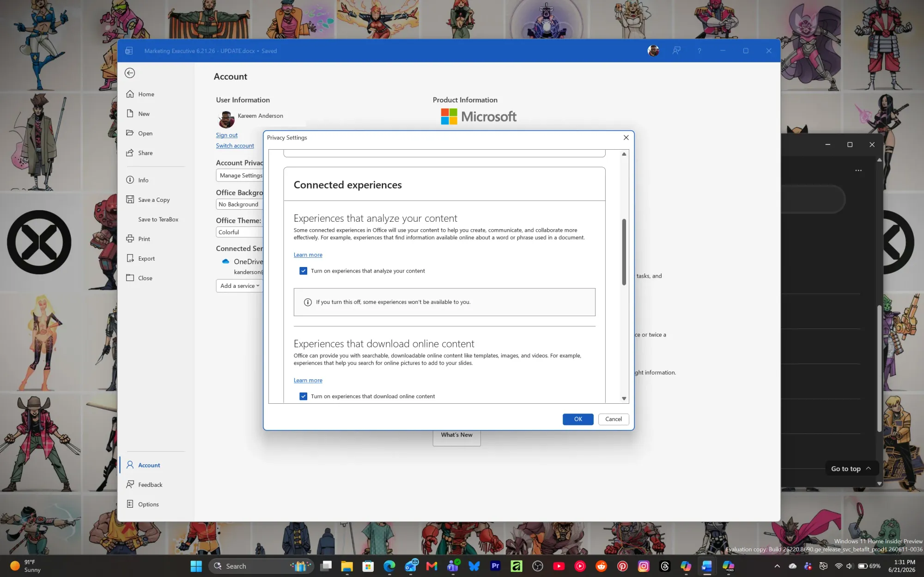Open the Home page in Word sidebar
924x577 pixels.
click(x=146, y=94)
